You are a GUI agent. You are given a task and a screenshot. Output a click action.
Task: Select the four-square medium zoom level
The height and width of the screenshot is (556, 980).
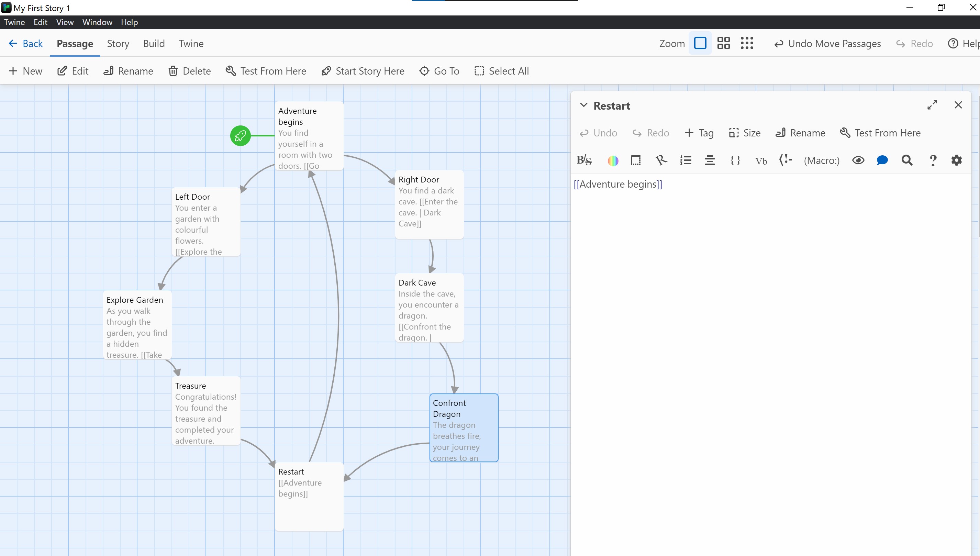pos(723,43)
